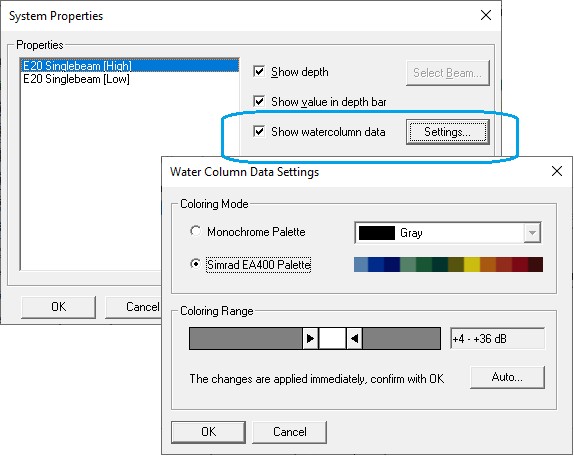Choose the Simrad EA400 Palette radio option
This screenshot has width=574, height=456.
[195, 264]
